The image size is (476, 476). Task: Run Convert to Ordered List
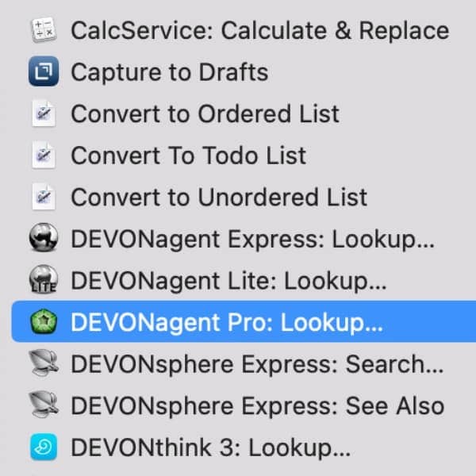click(205, 114)
